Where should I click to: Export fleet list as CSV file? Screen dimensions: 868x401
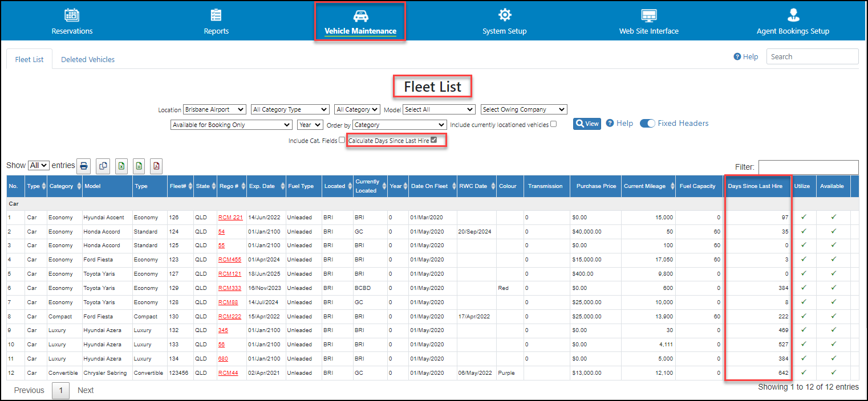139,166
